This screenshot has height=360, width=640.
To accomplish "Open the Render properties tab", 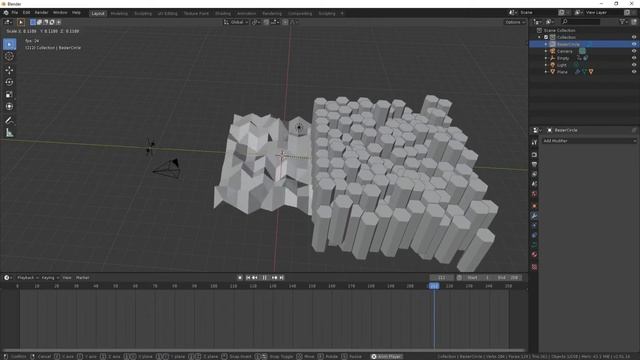I will point(534,155).
